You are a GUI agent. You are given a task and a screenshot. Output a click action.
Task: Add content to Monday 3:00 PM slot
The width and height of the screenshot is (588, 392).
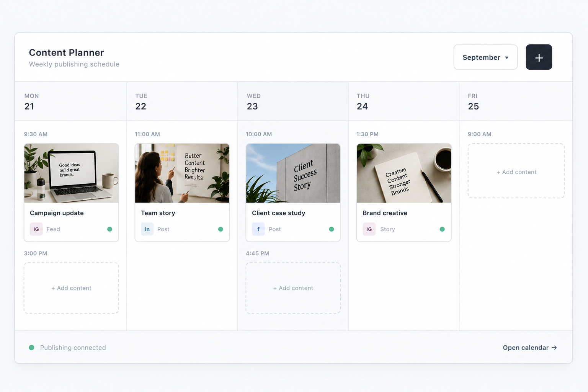point(71,288)
